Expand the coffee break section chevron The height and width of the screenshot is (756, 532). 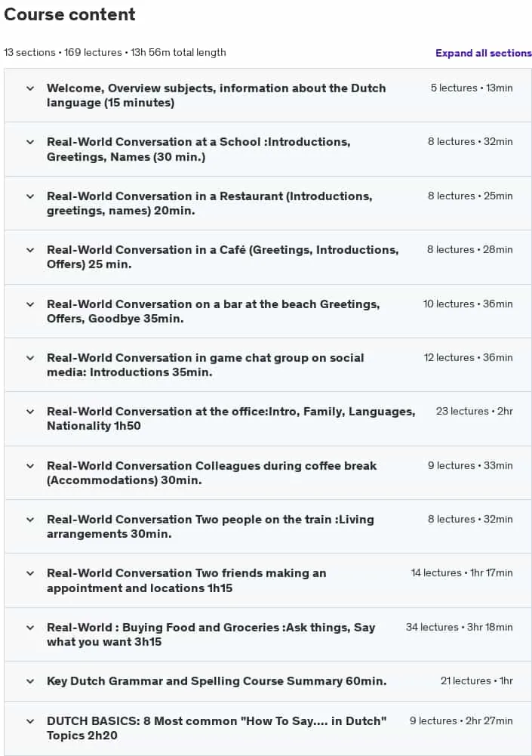30,466
